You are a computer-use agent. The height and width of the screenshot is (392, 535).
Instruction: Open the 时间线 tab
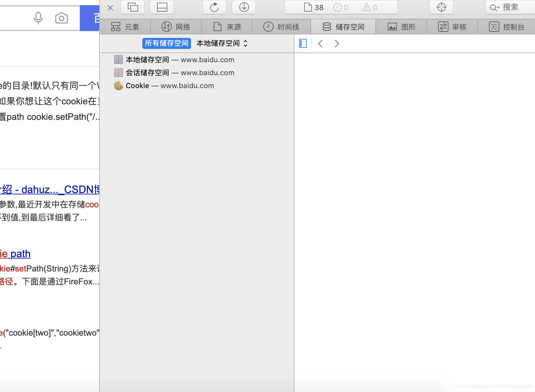pos(281,27)
